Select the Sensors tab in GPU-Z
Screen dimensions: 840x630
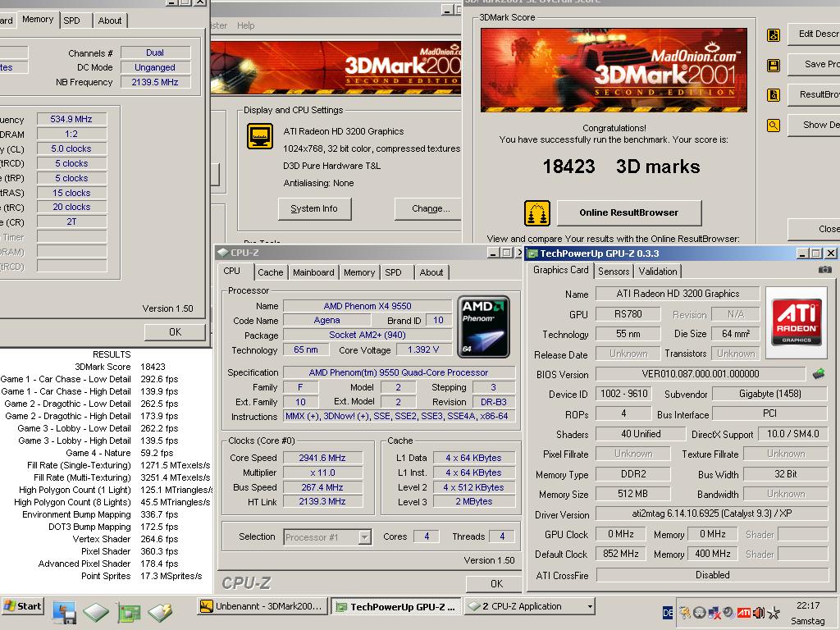pyautogui.click(x=614, y=272)
